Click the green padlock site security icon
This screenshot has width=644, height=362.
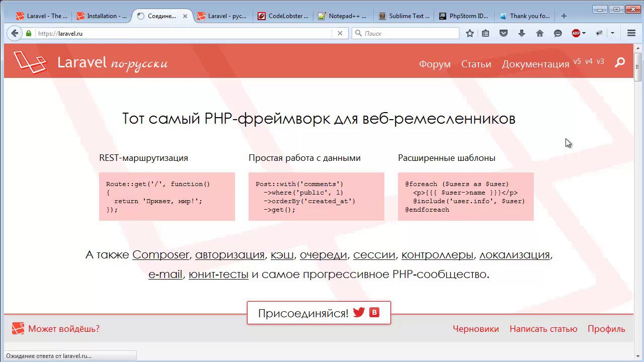coord(29,34)
